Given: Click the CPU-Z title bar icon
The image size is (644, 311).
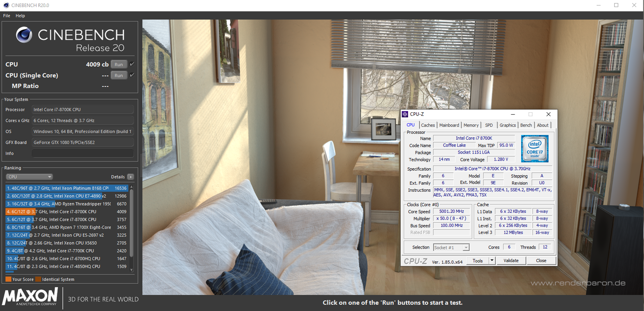Looking at the screenshot, I should click(406, 114).
